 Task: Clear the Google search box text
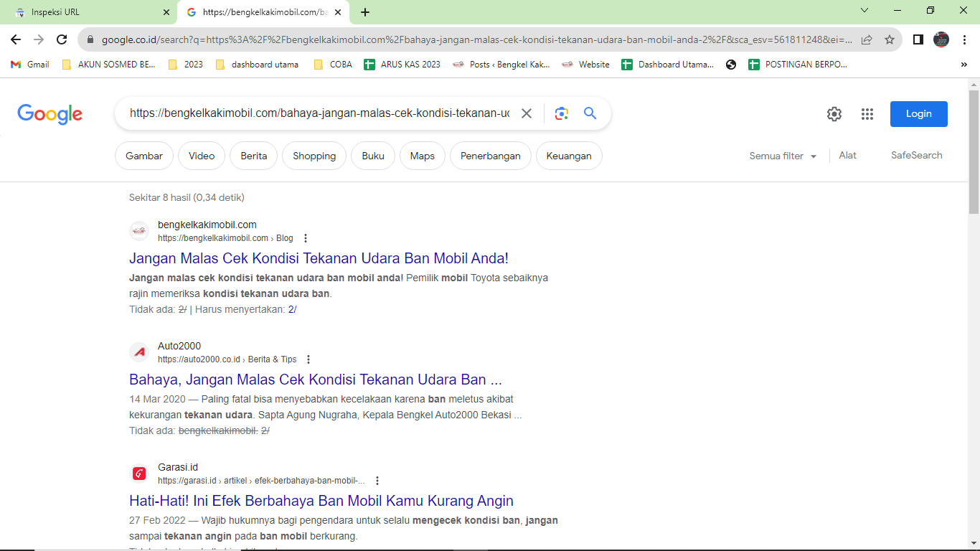[527, 113]
